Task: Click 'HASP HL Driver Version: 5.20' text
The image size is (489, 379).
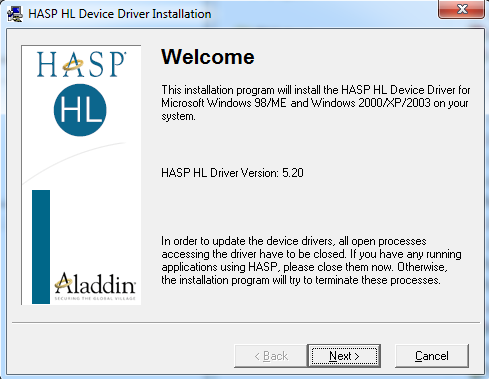Action: (x=232, y=173)
